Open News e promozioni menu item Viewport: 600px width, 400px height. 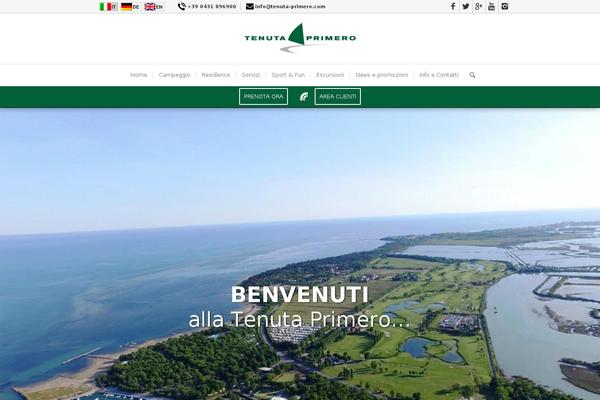382,75
